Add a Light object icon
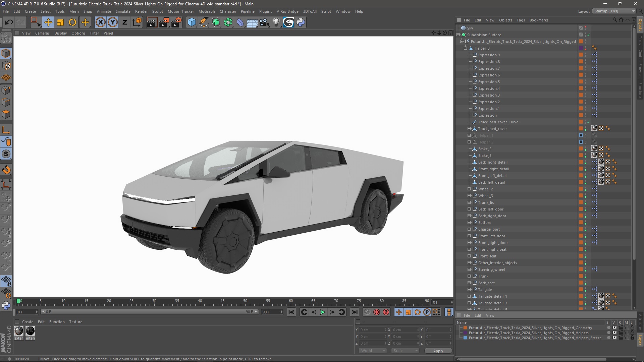 [x=276, y=22]
